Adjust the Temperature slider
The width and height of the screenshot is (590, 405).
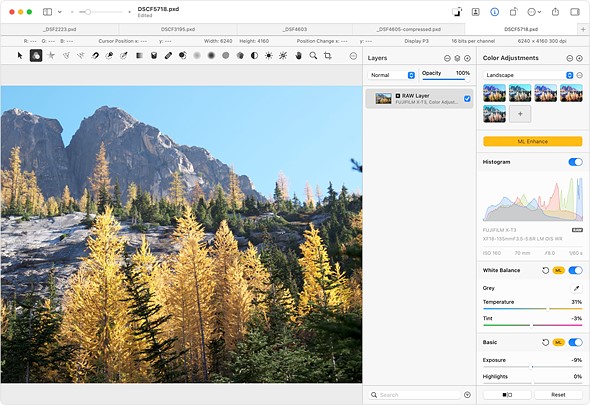click(x=532, y=309)
